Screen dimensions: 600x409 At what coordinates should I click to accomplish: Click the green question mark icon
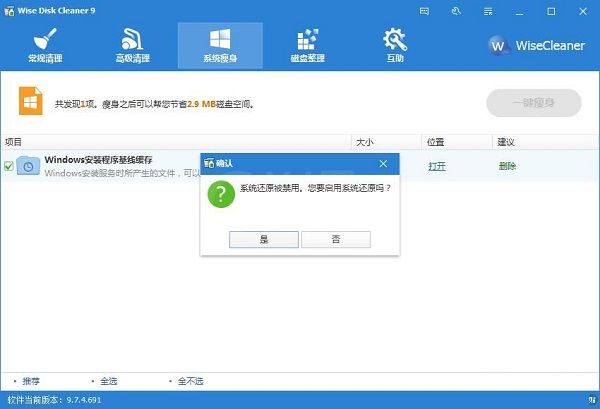[221, 194]
